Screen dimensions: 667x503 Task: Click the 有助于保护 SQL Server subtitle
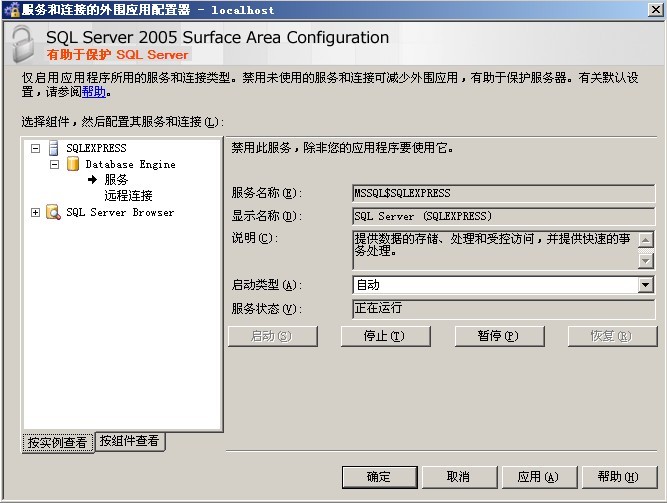click(x=117, y=54)
